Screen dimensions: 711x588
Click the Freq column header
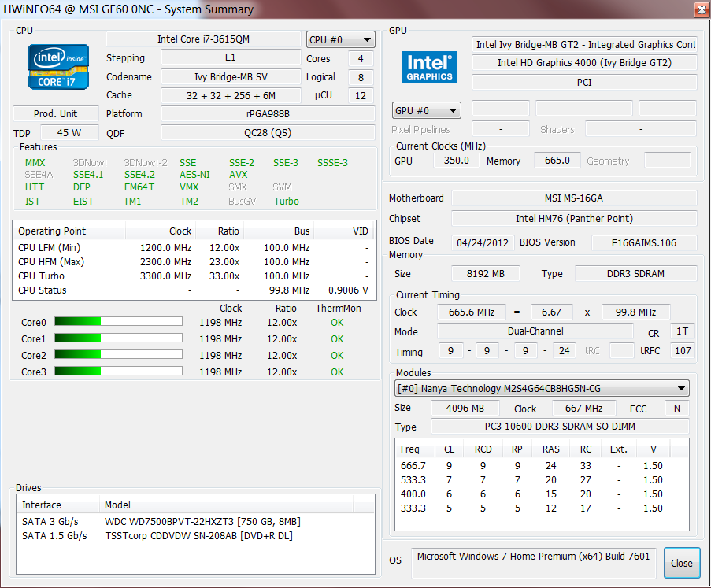click(x=415, y=449)
